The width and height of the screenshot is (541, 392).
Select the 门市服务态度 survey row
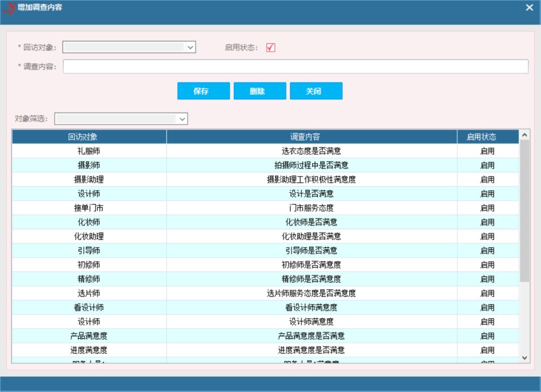coord(311,208)
